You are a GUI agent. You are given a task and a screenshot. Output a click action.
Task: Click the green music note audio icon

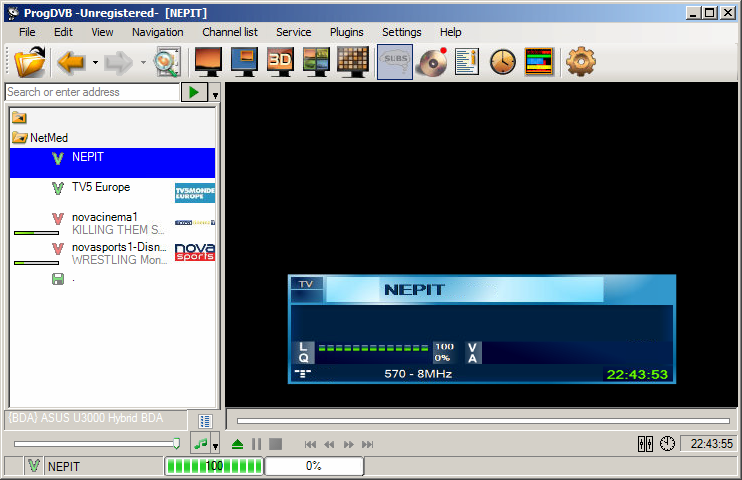pyautogui.click(x=201, y=444)
